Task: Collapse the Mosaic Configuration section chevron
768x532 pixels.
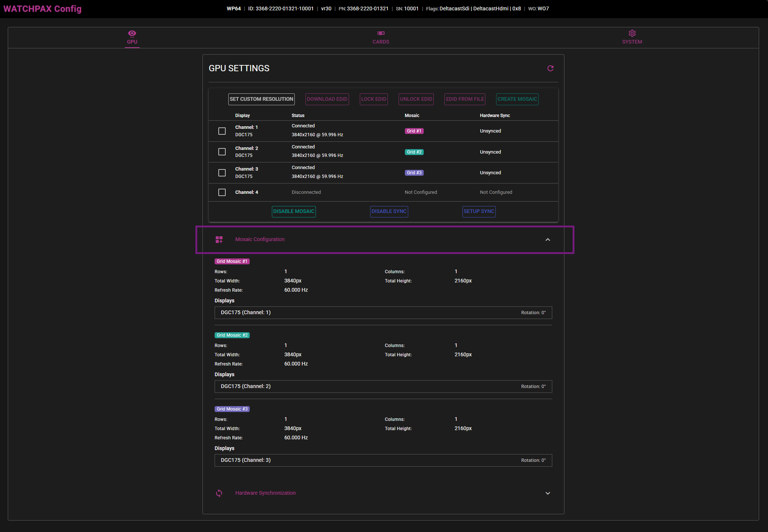Action: [x=548, y=240]
